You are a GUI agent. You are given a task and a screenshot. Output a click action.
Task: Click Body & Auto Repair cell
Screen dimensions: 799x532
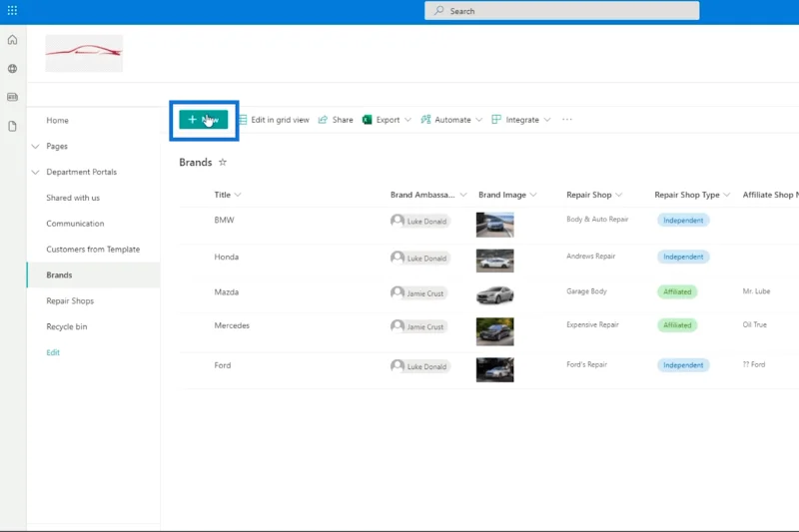[x=597, y=219]
